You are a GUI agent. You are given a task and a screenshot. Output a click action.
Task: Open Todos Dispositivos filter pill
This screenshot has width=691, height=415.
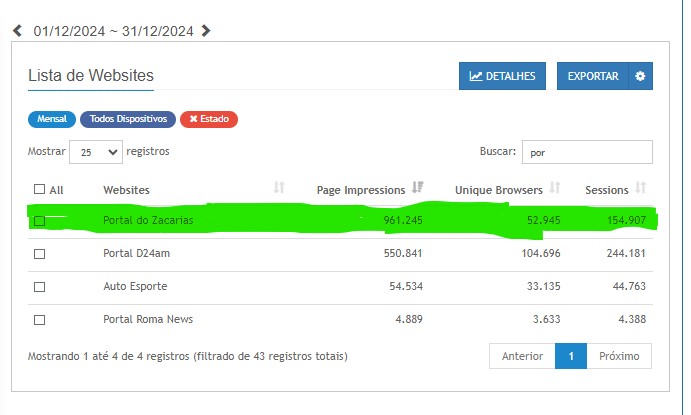pyautogui.click(x=128, y=119)
